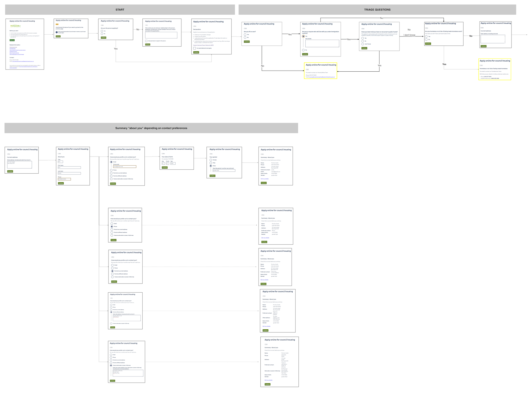Click the Homeseeker logo on the start page
The width and height of the screenshot is (532, 393).
pyautogui.click(x=15, y=26)
